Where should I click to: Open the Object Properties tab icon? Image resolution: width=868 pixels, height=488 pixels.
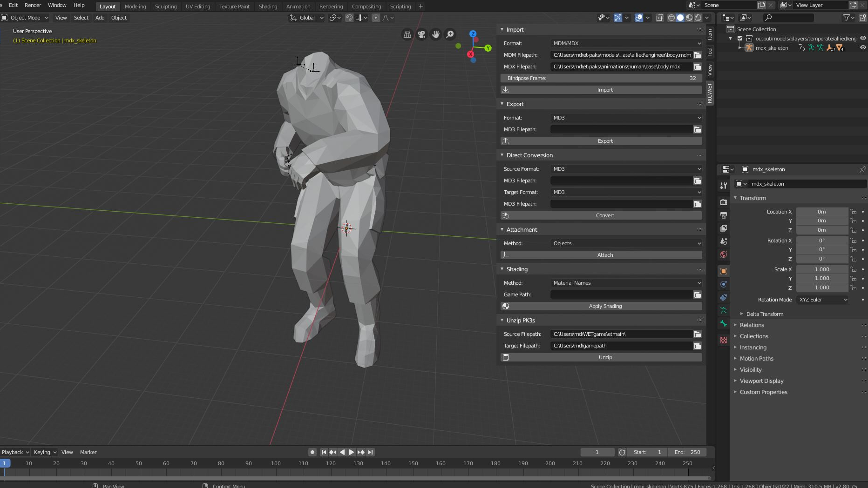723,271
